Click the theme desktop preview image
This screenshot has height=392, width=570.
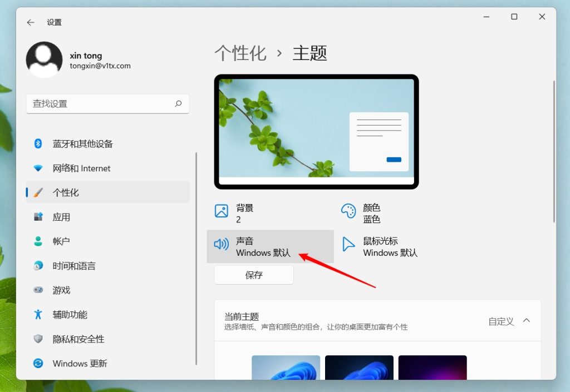tap(316, 132)
